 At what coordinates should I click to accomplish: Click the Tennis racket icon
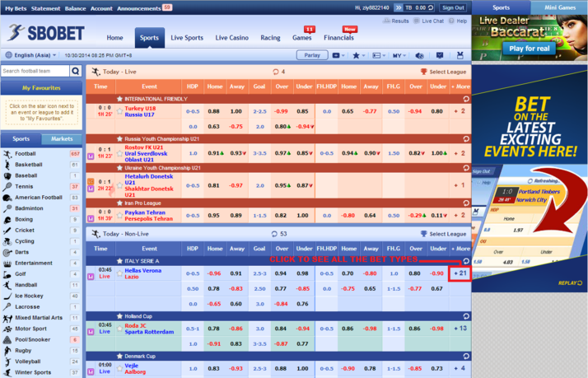tap(7, 186)
